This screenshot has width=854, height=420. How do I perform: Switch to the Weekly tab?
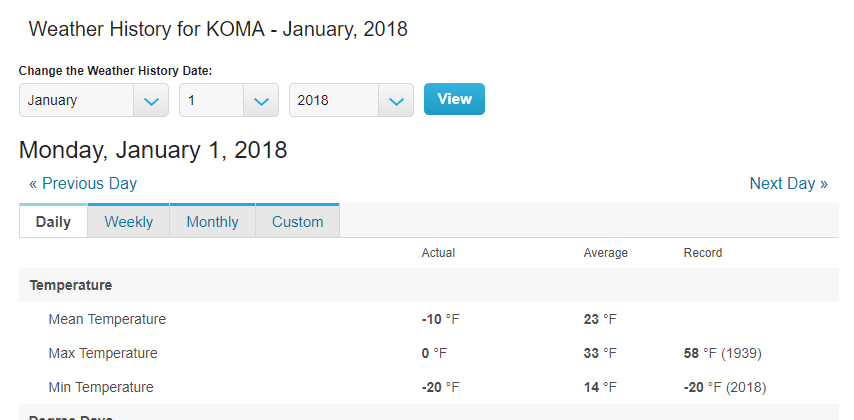point(129,222)
